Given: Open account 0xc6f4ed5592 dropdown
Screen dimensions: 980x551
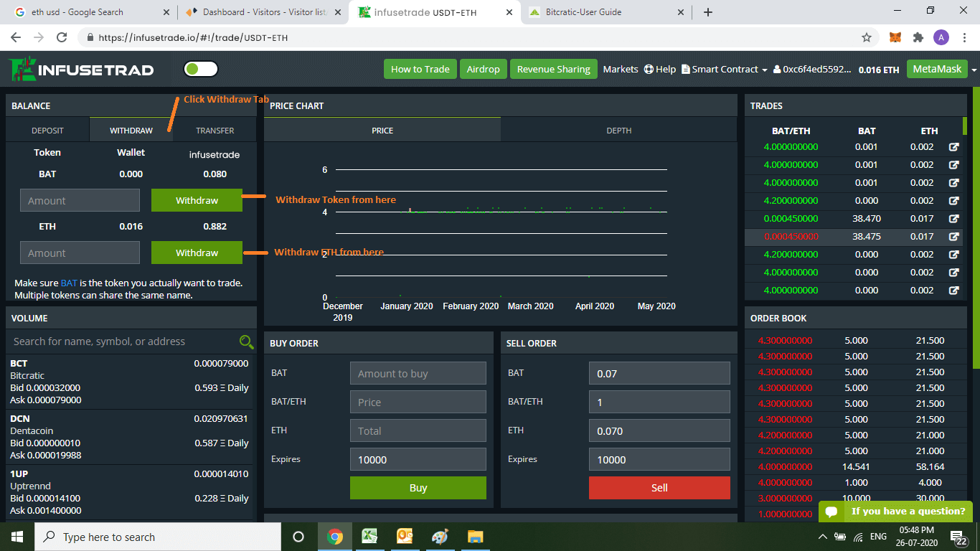Looking at the screenshot, I should pos(812,69).
